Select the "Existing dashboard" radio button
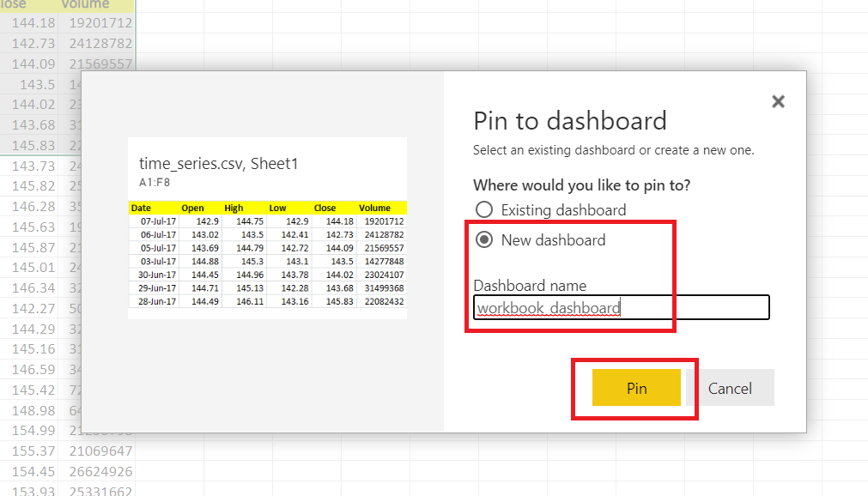This screenshot has height=496, width=868. [484, 209]
